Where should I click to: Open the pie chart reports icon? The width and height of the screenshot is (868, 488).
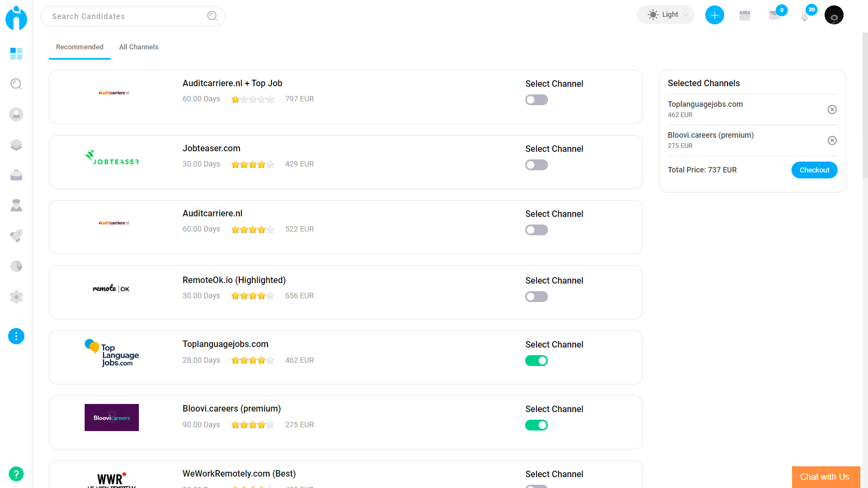click(16, 266)
